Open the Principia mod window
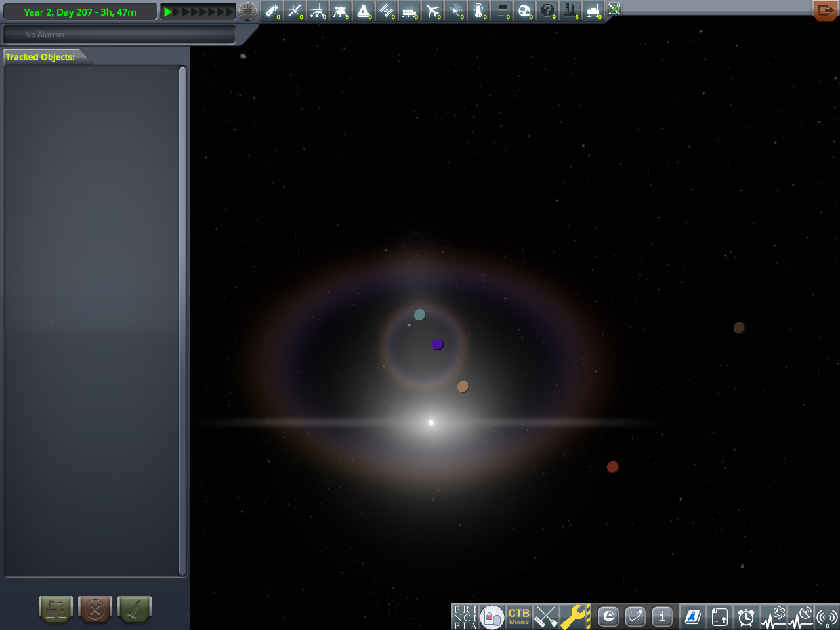 465,617
